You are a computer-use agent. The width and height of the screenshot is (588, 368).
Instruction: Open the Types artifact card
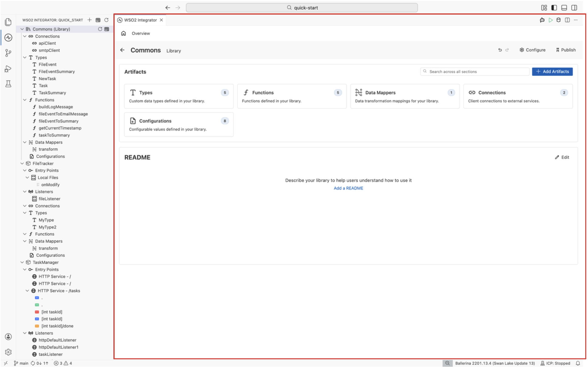click(179, 96)
